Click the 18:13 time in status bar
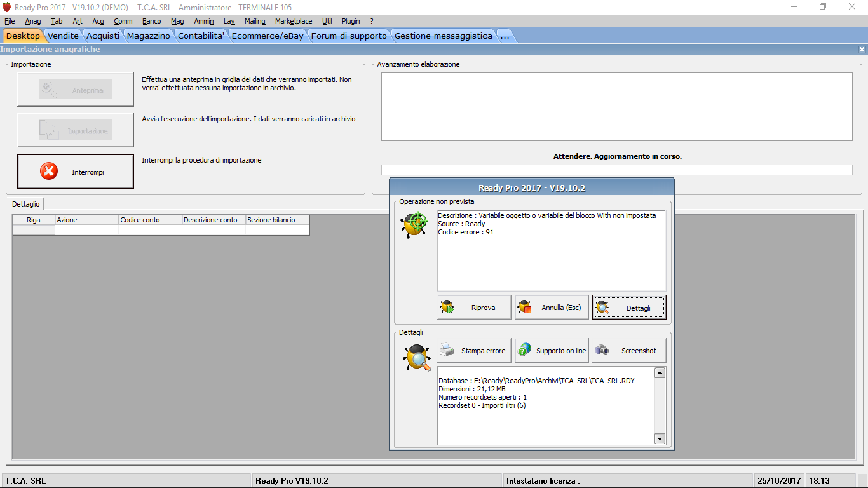Image resolution: width=868 pixels, height=488 pixels. point(820,481)
